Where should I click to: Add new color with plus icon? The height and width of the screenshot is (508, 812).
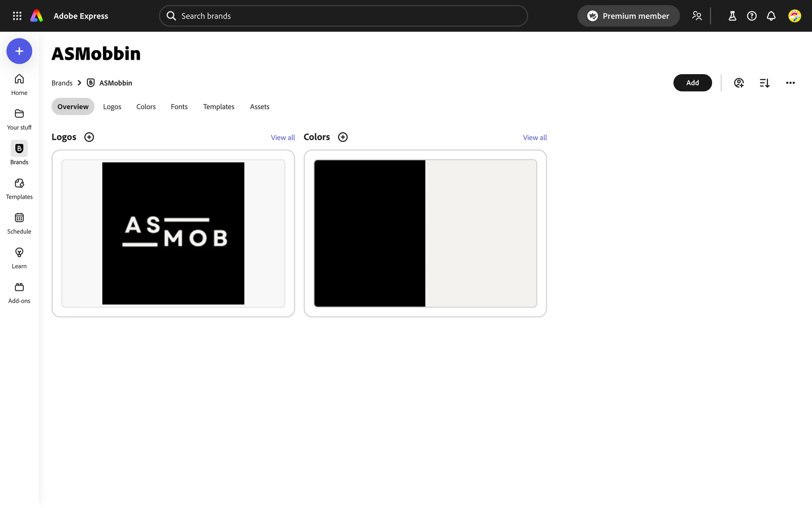pos(343,137)
